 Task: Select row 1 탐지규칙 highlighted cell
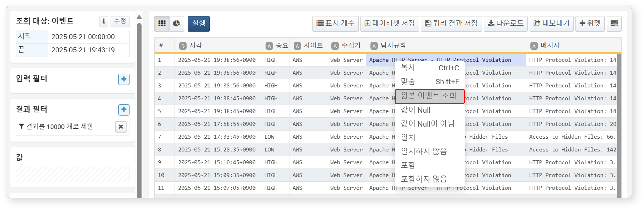446,60
